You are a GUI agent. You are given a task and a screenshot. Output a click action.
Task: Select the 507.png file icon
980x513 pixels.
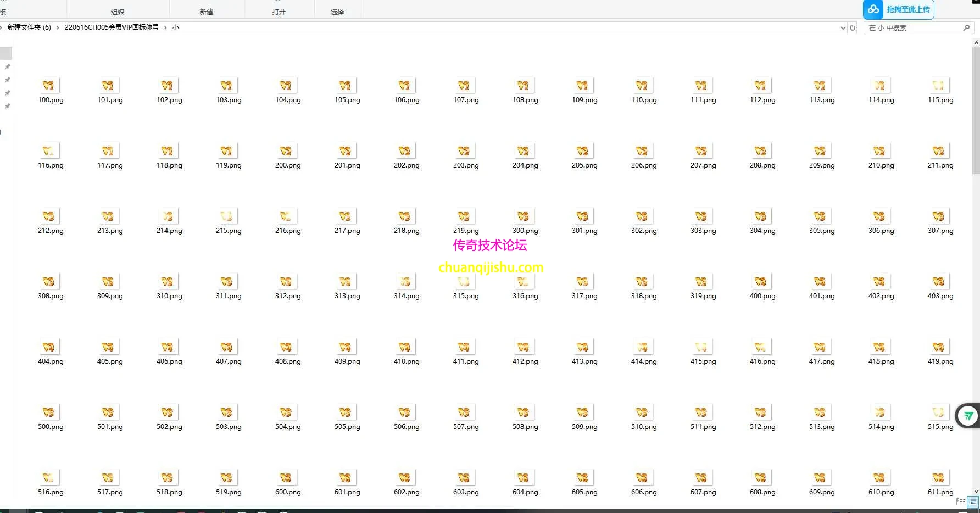[466, 412]
